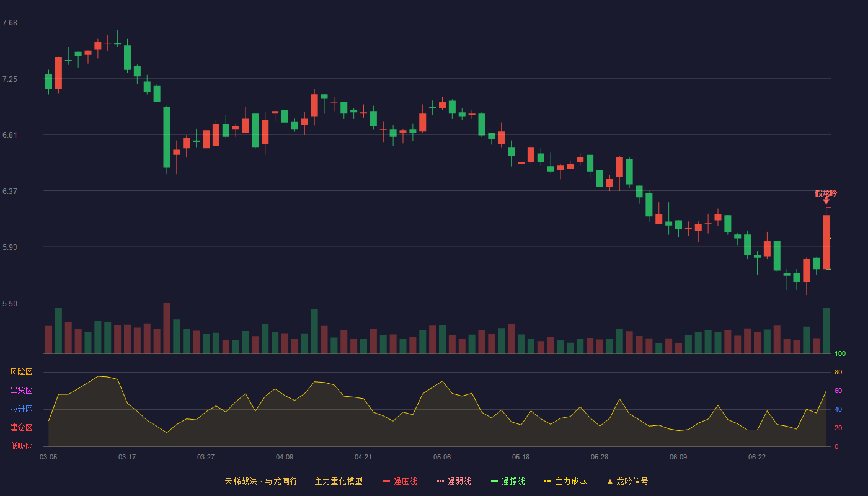Click the 80 indicator scale value
Image resolution: width=868 pixels, height=496 pixels.
pyautogui.click(x=838, y=372)
